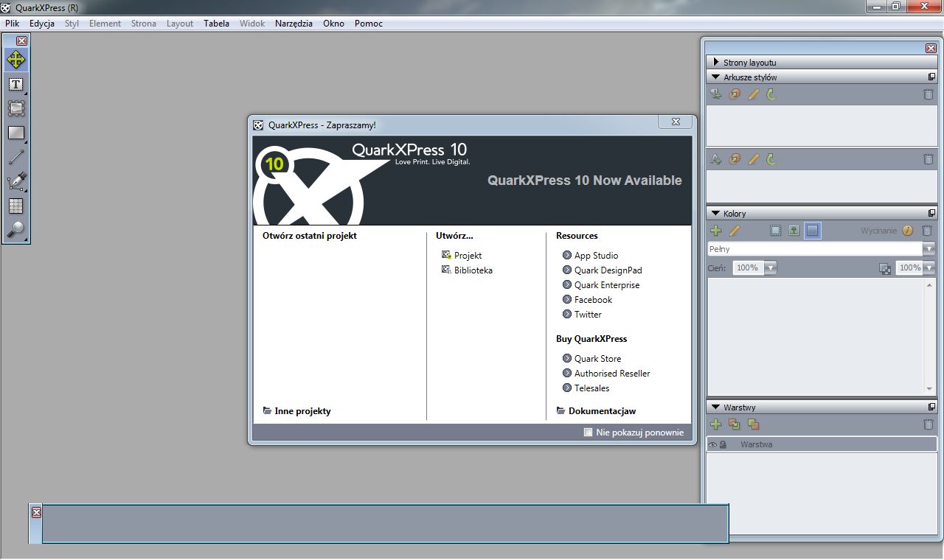
Task: Click pencil edit icon in paragraph styles row
Action: [753, 94]
